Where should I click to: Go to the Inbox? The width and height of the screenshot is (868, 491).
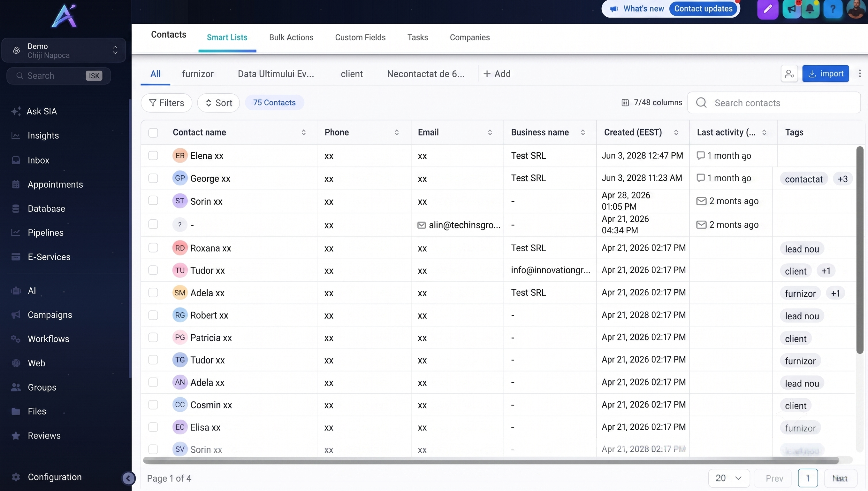pos(30,160)
